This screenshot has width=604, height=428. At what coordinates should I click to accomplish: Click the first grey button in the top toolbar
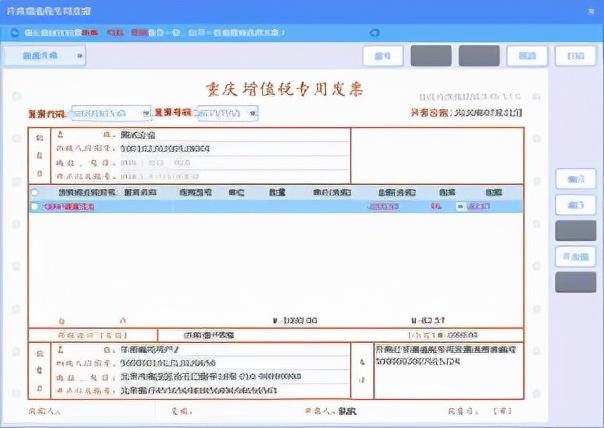point(431,56)
